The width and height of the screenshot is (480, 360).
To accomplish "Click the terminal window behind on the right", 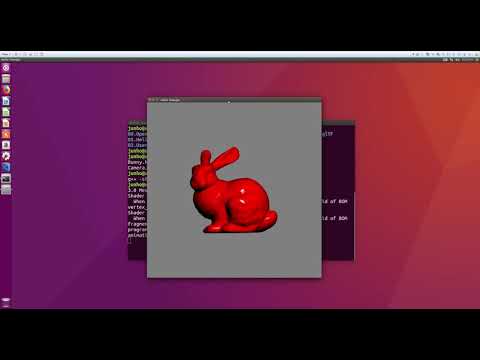I will click(x=338, y=190).
